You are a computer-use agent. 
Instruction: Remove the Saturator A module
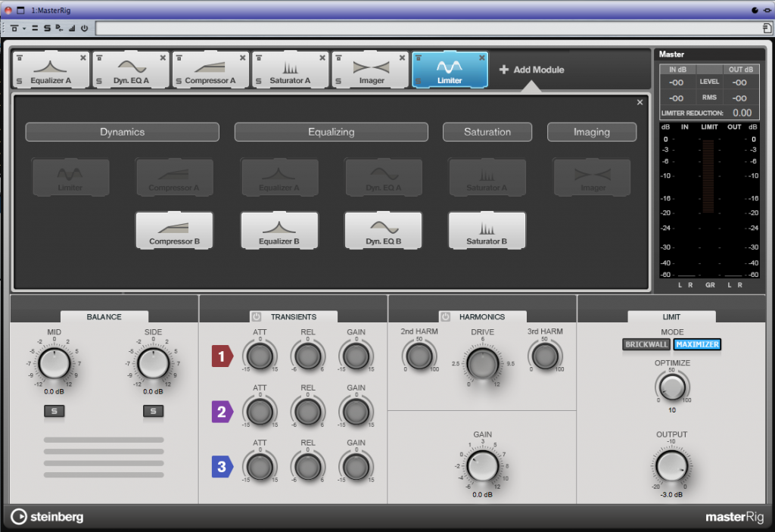[x=322, y=58]
